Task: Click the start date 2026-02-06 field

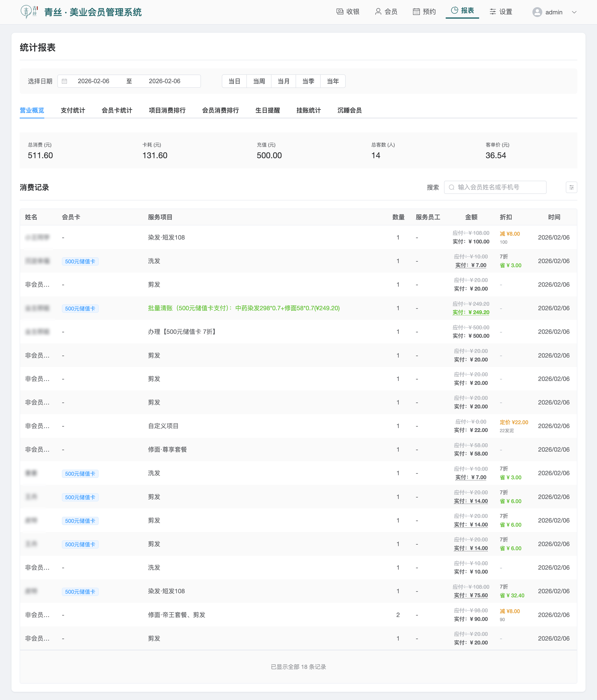Action: click(94, 81)
